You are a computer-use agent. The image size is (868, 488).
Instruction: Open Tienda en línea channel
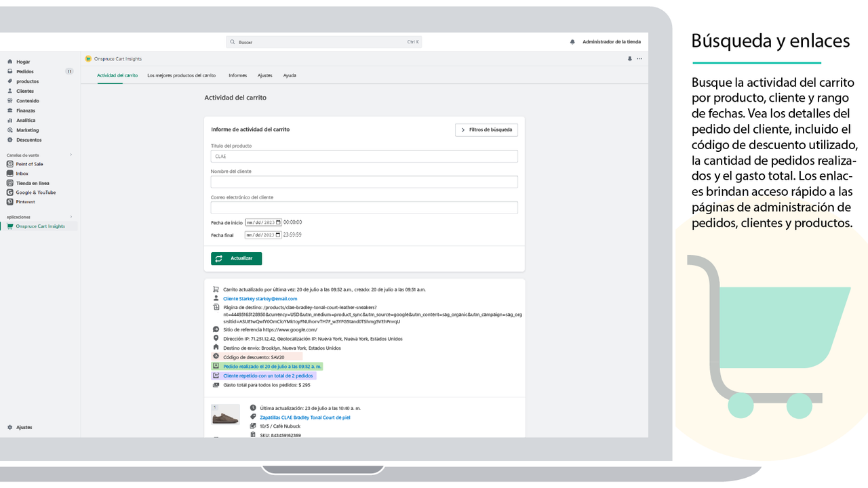coord(33,183)
